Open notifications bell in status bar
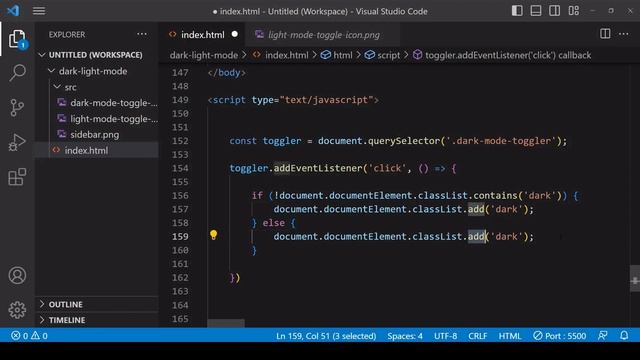 click(x=624, y=336)
